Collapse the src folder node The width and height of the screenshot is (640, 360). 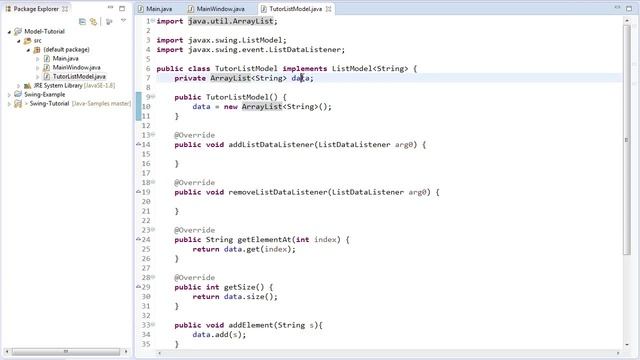[x=19, y=41]
